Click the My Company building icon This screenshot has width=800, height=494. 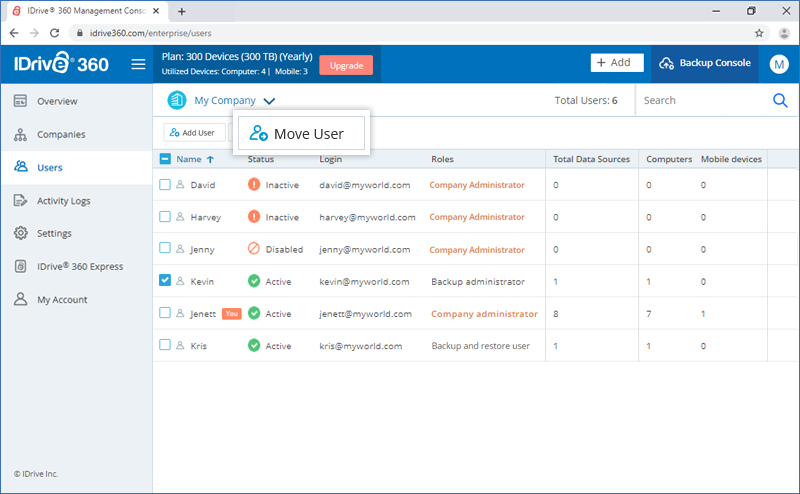pyautogui.click(x=177, y=100)
